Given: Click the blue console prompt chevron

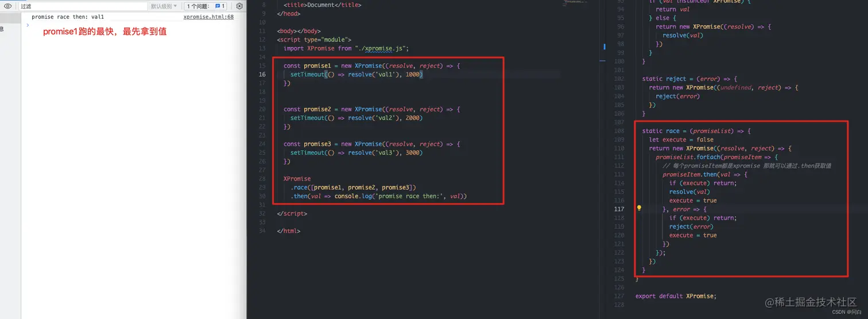Looking at the screenshot, I should pyautogui.click(x=28, y=25).
